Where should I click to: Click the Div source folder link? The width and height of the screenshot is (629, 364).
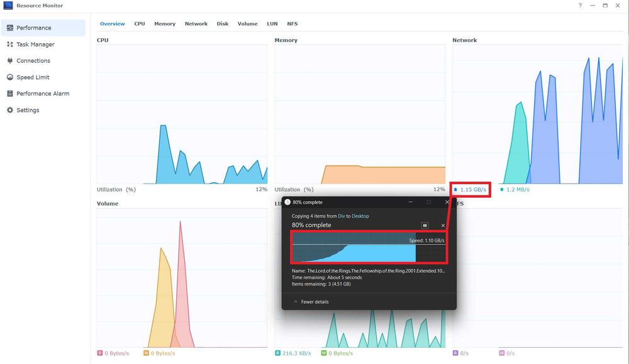click(342, 216)
